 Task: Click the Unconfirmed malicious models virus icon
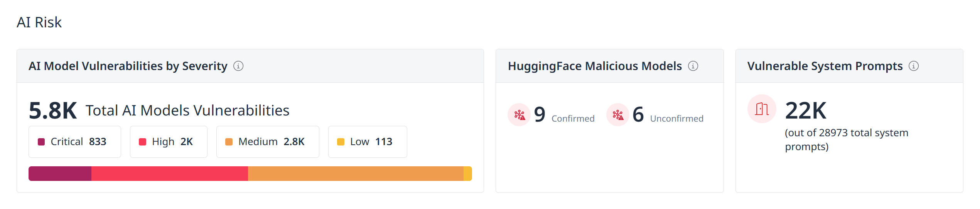coord(618,115)
